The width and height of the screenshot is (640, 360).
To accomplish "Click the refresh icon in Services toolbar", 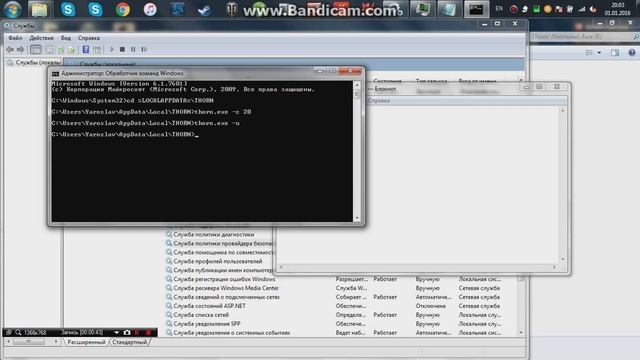I will point(61,49).
